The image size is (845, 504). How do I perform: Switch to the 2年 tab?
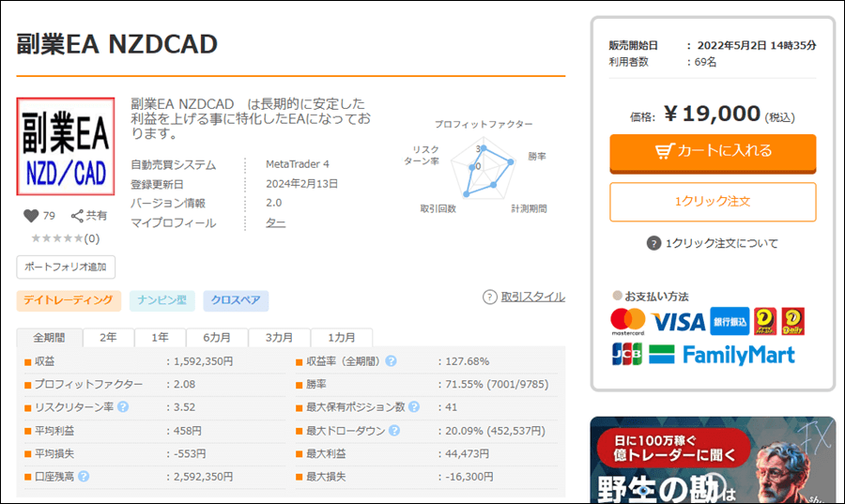[109, 338]
